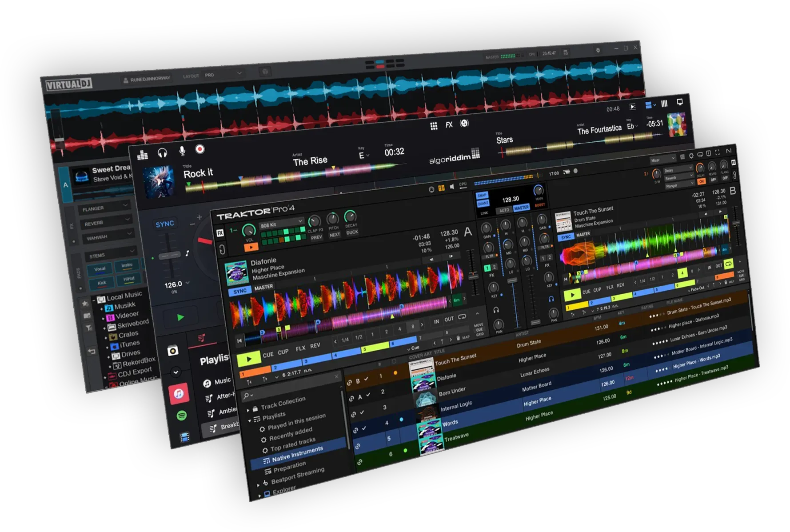Play the djay left deck

[x=180, y=317]
